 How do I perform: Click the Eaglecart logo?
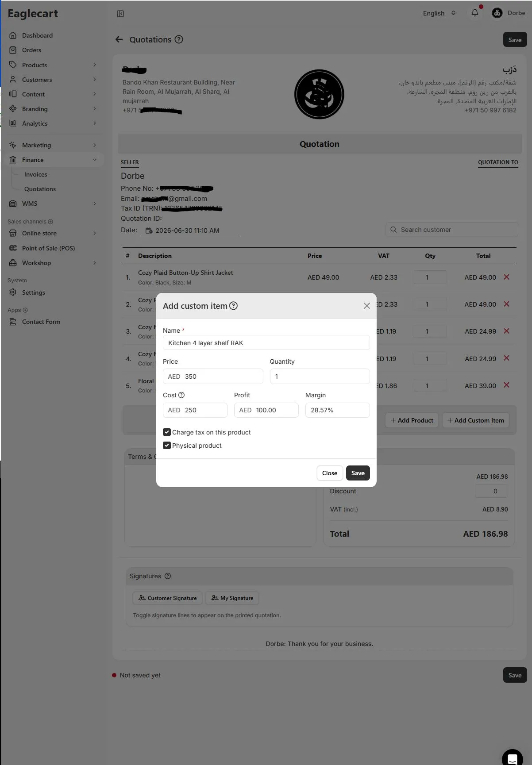tap(33, 14)
